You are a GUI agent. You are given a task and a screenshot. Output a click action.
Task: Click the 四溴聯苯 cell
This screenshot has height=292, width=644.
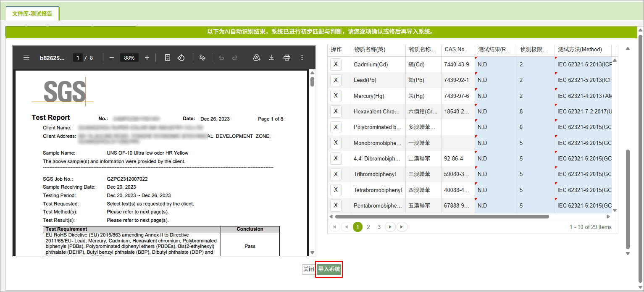point(423,190)
